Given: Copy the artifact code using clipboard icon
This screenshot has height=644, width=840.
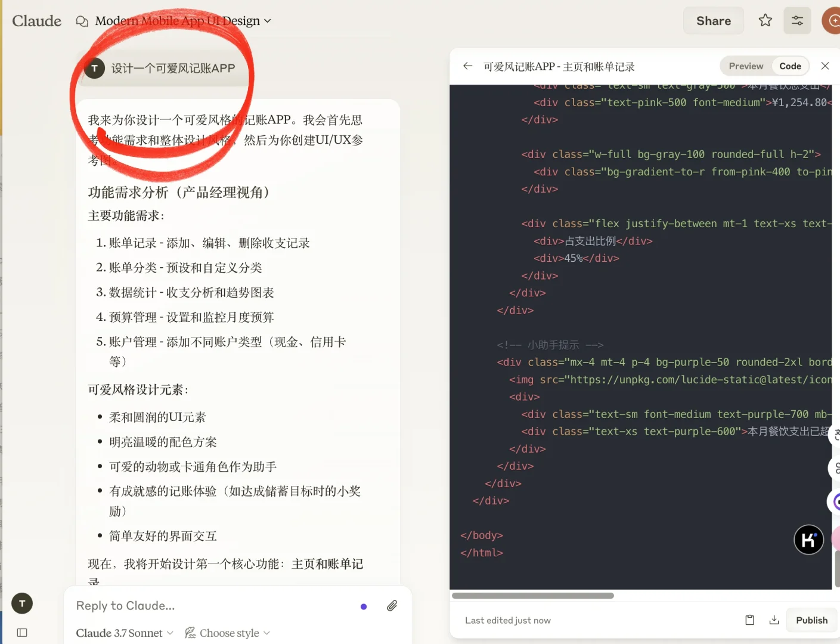Looking at the screenshot, I should [x=749, y=620].
